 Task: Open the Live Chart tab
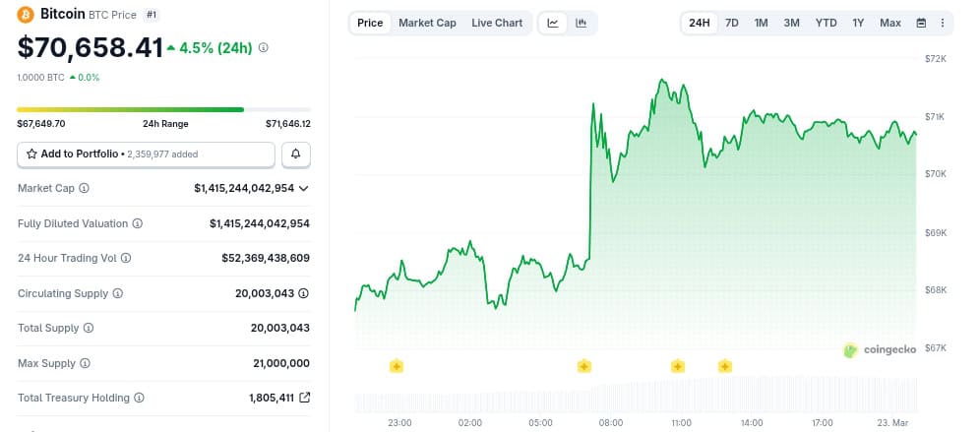click(497, 23)
